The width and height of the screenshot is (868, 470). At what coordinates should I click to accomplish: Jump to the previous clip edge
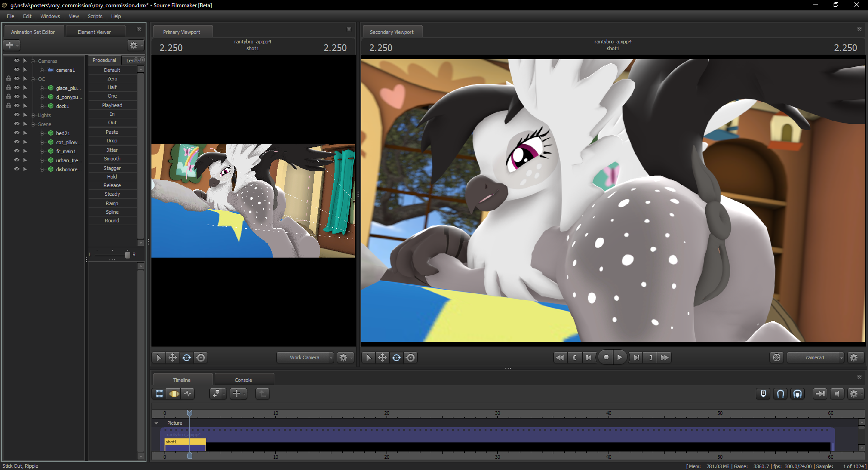point(589,357)
